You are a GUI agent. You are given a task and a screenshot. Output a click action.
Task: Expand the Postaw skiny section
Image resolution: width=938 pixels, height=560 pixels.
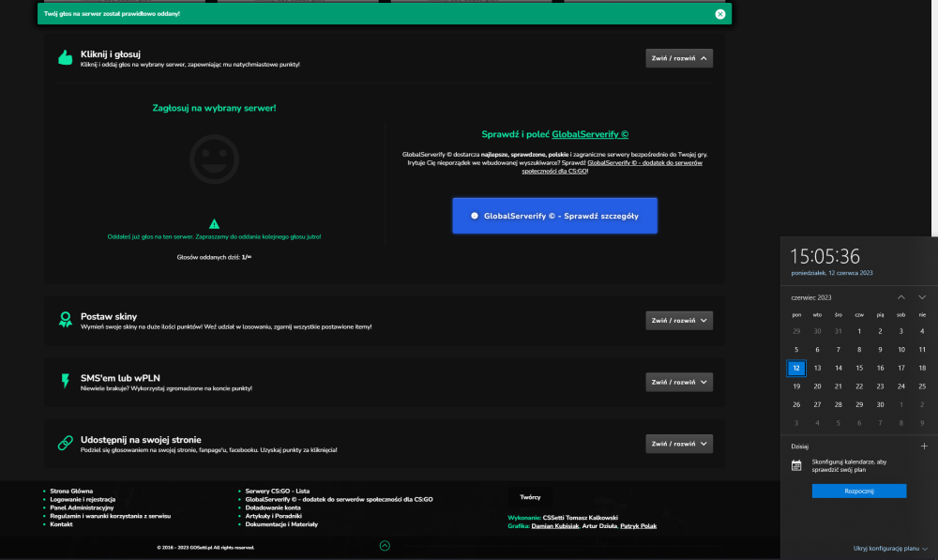[679, 321]
